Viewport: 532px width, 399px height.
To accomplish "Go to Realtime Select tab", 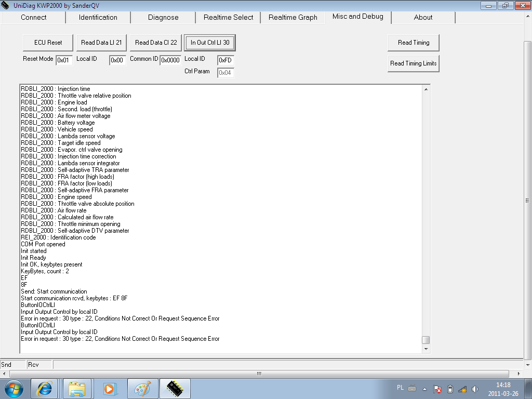I will pos(229,17).
